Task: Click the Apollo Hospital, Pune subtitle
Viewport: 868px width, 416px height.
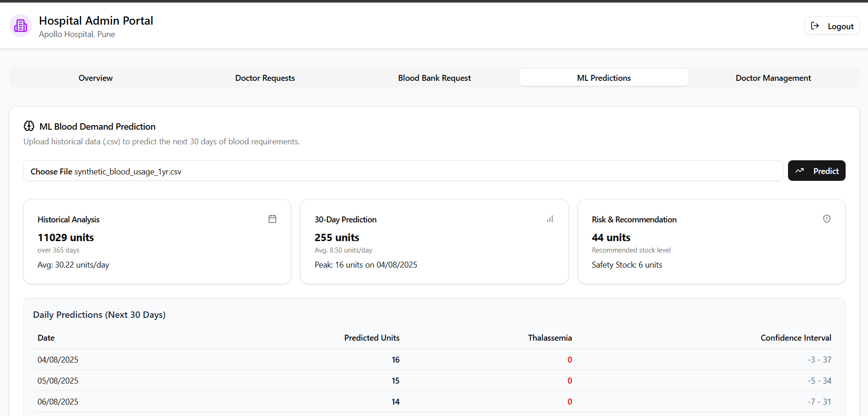Action: point(77,34)
